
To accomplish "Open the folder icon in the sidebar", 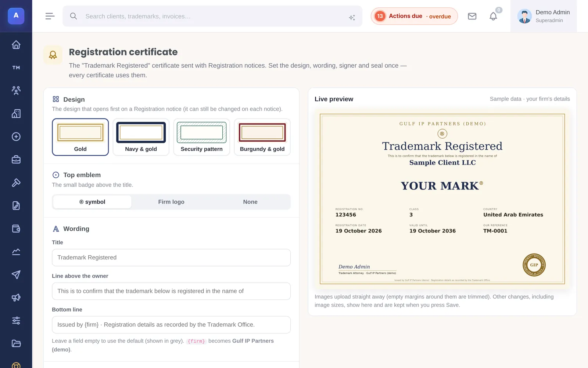I will pyautogui.click(x=16, y=344).
